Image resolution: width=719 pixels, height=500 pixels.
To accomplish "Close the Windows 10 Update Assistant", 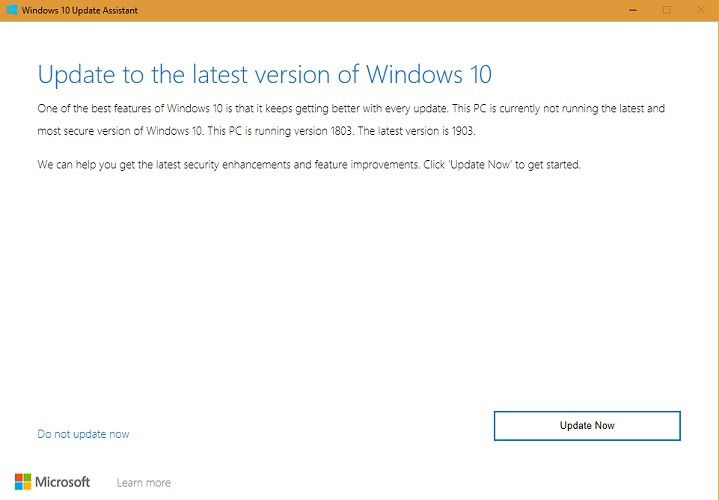I will 701,10.
